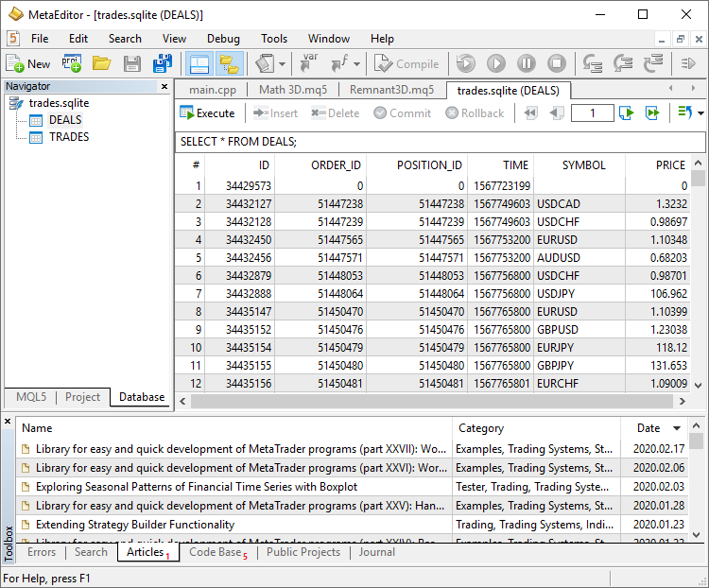
Task: Click the New Project icon
Action: [x=72, y=63]
